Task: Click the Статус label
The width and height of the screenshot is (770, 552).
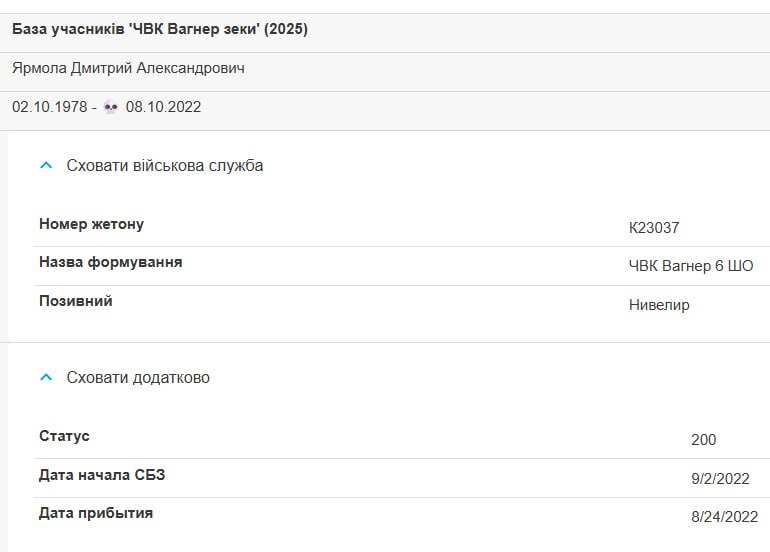Action: (64, 436)
